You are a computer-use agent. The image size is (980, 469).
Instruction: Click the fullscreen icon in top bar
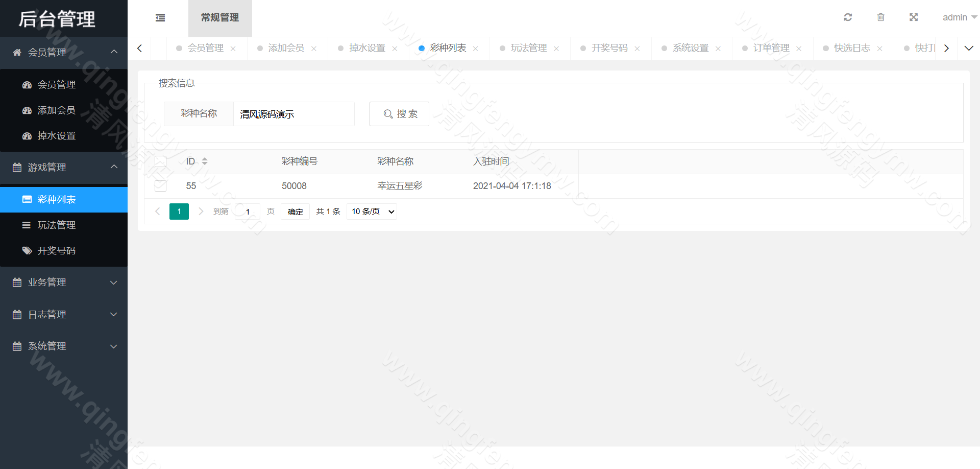pos(914,17)
